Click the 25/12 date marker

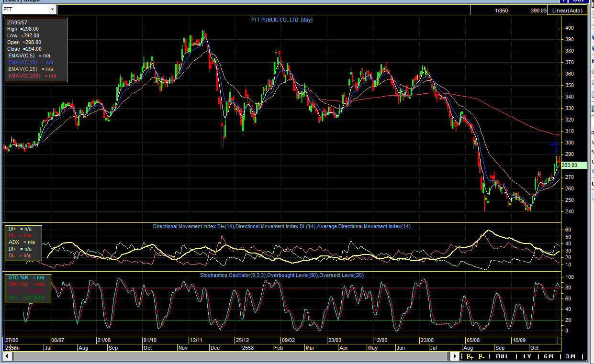(x=242, y=340)
